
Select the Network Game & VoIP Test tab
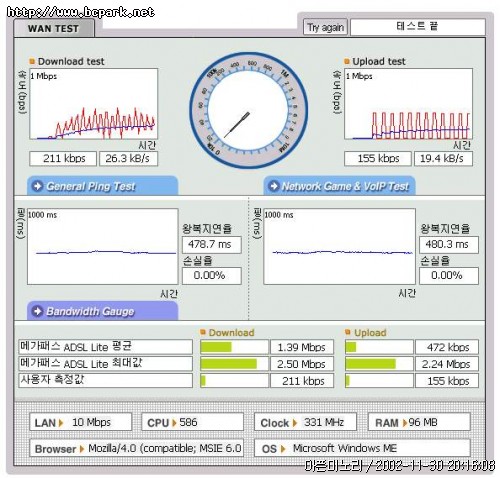(x=339, y=186)
